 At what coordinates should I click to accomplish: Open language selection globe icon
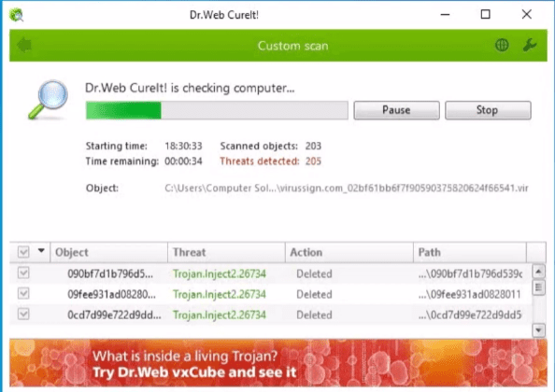point(502,45)
